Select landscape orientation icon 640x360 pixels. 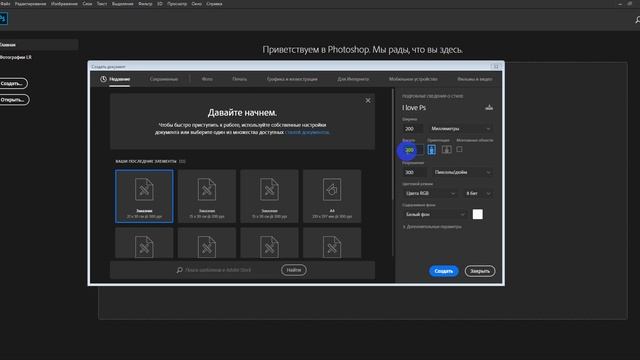tap(447, 150)
